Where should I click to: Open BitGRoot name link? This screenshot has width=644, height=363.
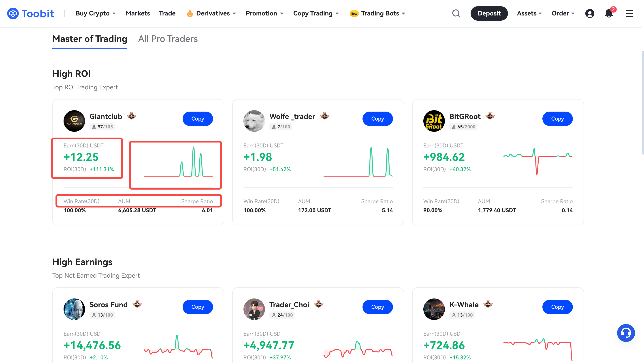465,117
